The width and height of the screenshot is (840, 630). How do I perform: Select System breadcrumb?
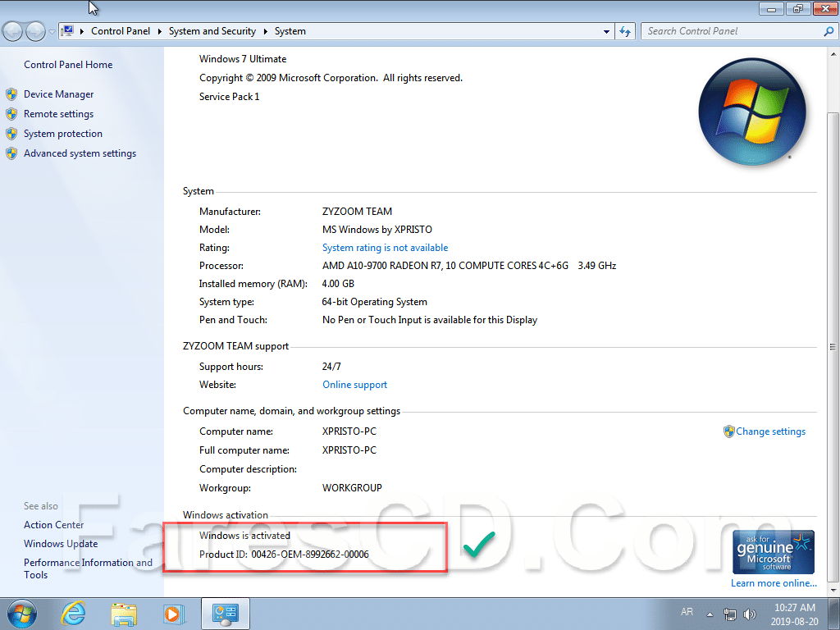pyautogui.click(x=290, y=31)
